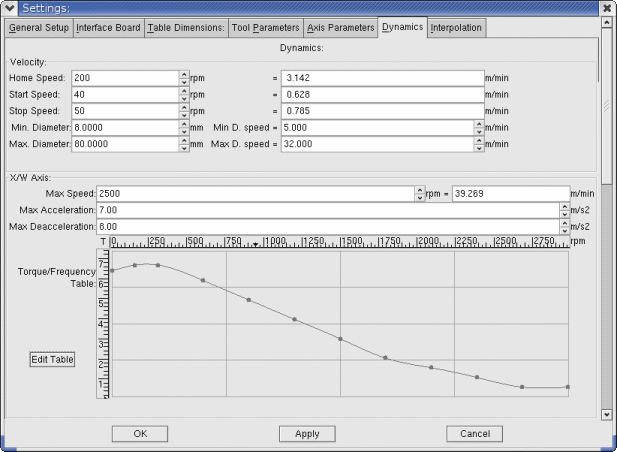Click the Cancel button
Viewport: 617px width, 452px height.
tap(474, 434)
